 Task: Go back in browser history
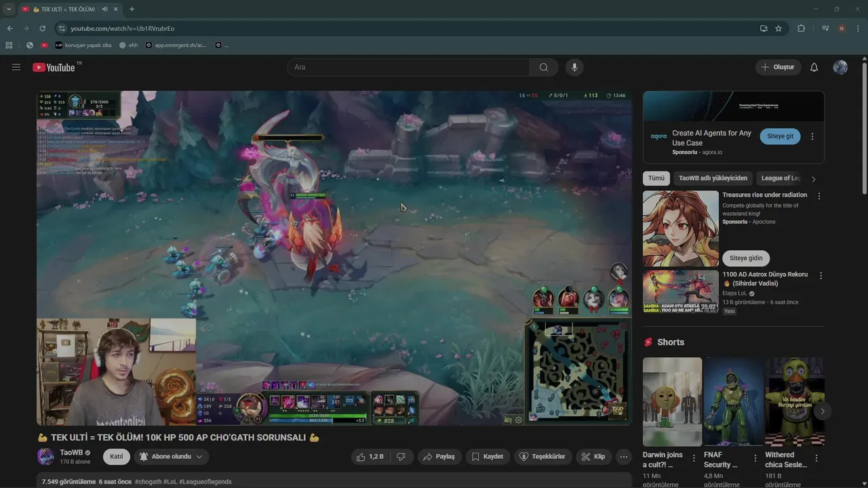(x=9, y=28)
